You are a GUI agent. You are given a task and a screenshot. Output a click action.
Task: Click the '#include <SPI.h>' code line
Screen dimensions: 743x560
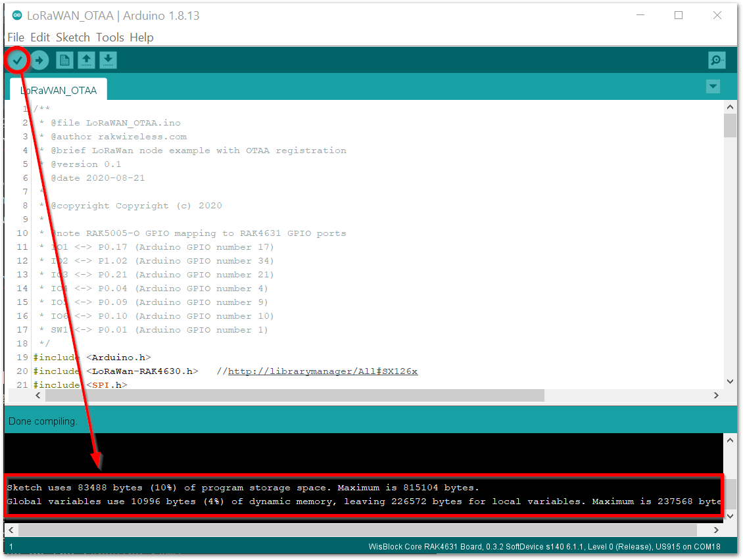(x=80, y=385)
